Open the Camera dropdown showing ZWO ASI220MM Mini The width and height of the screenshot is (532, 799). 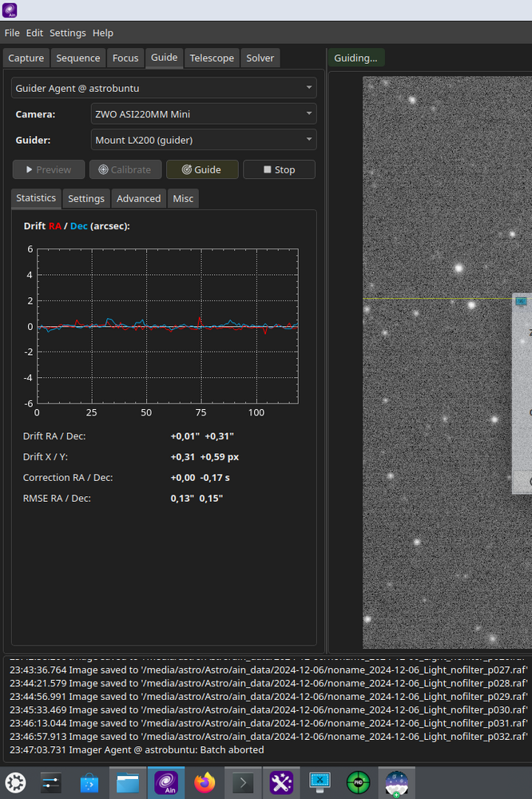(204, 114)
